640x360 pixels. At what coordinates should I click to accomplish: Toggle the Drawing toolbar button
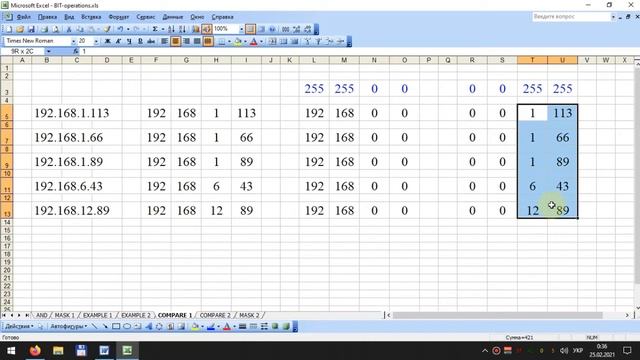[x=207, y=29]
